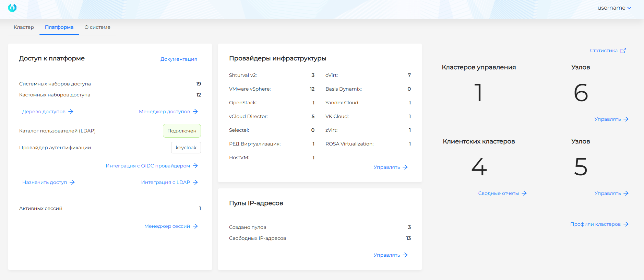The image size is (644, 280).
Task: Click arrow icon of Управлять below 5 nodes
Action: pyautogui.click(x=626, y=193)
